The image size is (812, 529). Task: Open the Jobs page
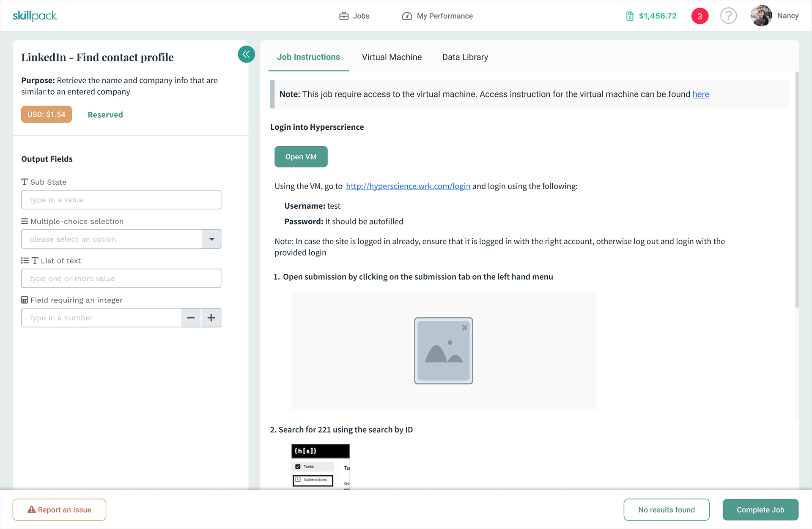(354, 16)
